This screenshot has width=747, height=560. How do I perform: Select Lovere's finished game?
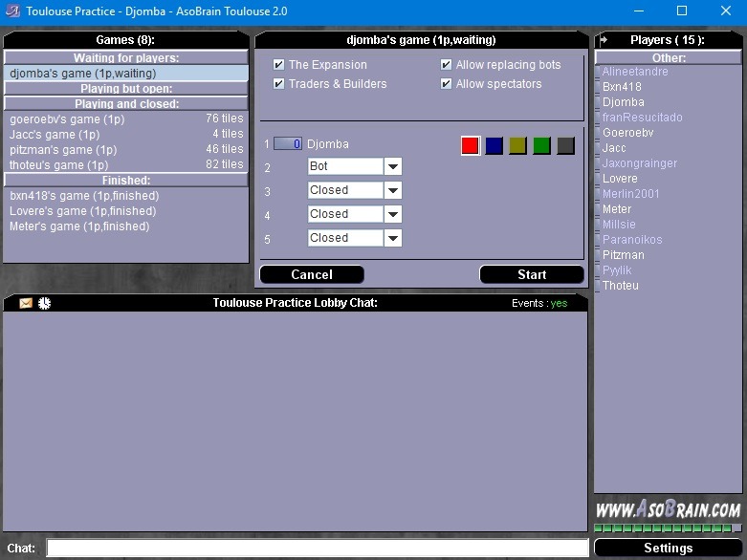click(125, 211)
